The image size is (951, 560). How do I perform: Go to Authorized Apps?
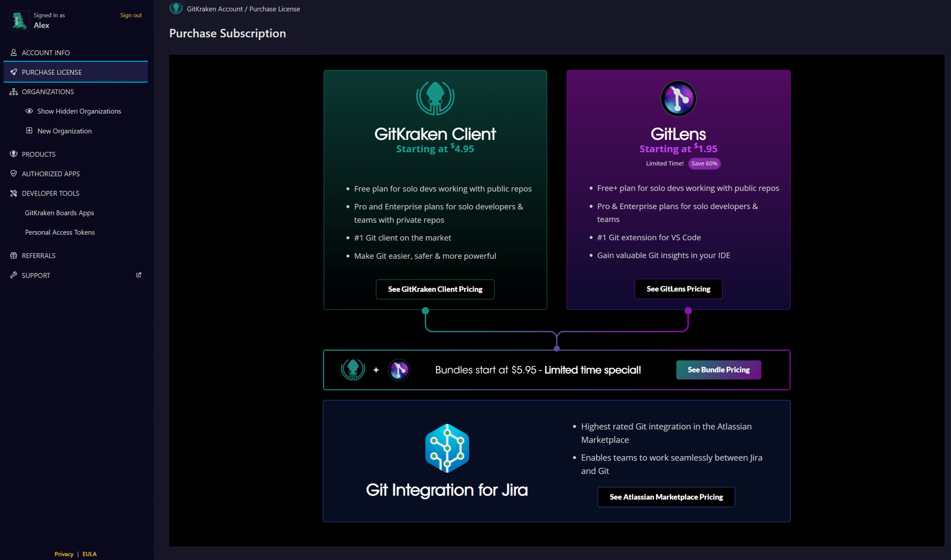[51, 173]
